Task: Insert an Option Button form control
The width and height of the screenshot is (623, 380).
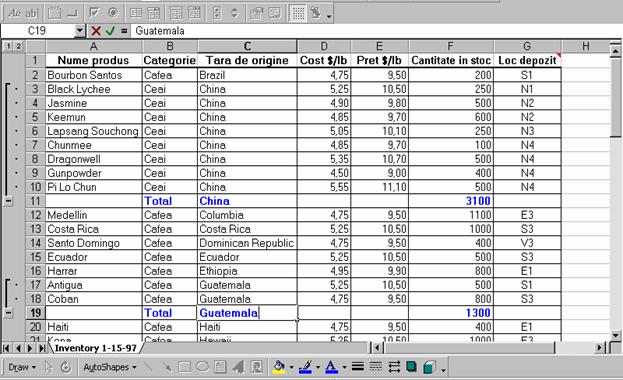Action: coord(113,13)
